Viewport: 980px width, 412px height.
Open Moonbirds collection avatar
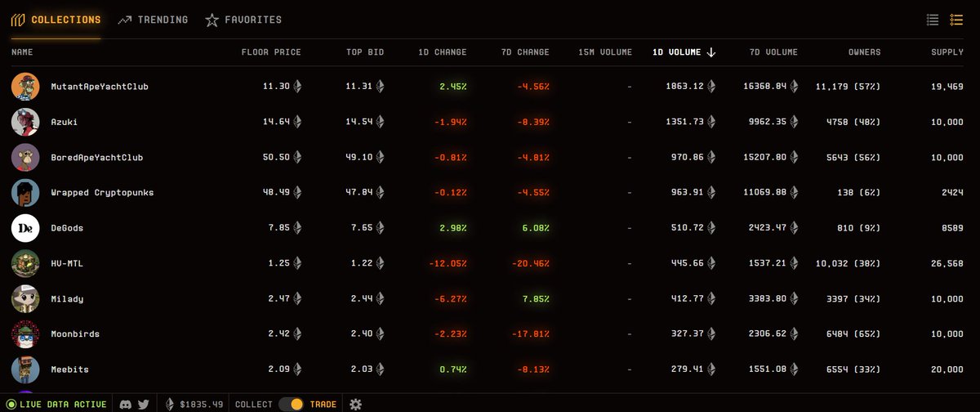[25, 334]
